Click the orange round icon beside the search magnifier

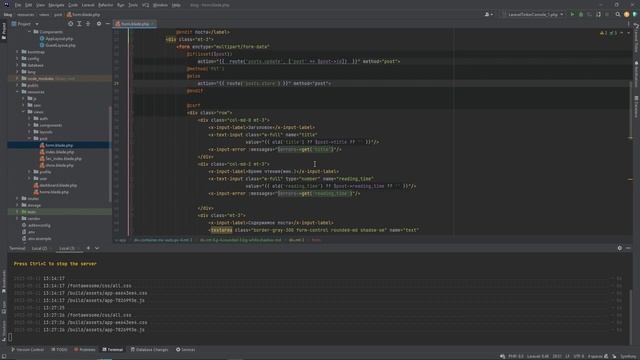click(x=627, y=14)
